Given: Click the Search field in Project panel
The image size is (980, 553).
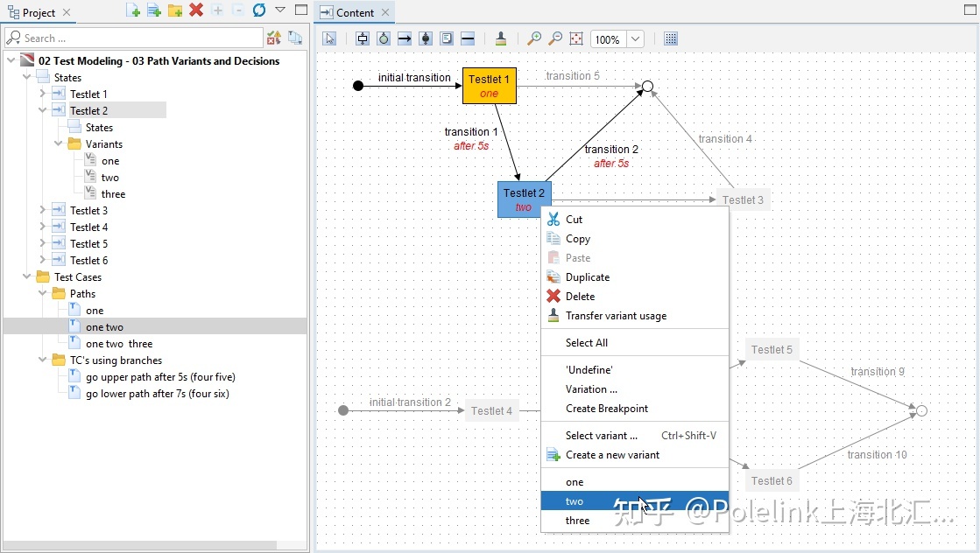Looking at the screenshot, I should [x=134, y=38].
